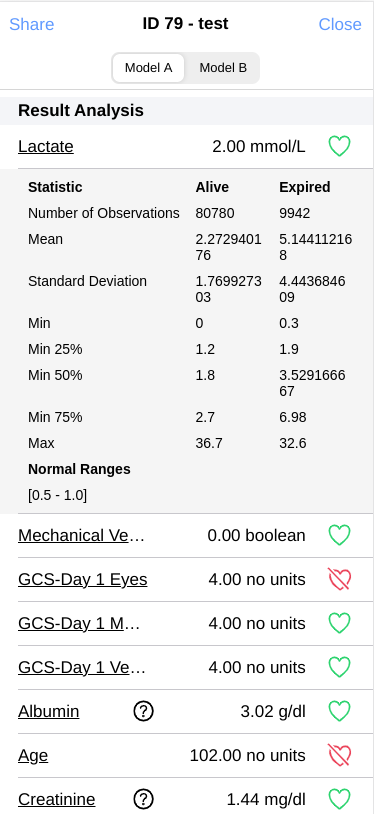Click the green heart for GCS-Day 1 M…
The height and width of the screenshot is (814, 374).
(340, 623)
